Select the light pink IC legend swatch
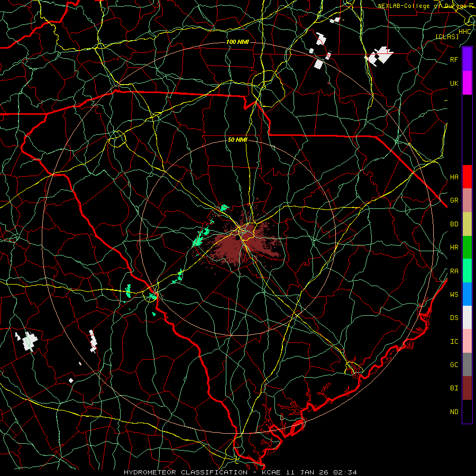 pyautogui.click(x=467, y=341)
